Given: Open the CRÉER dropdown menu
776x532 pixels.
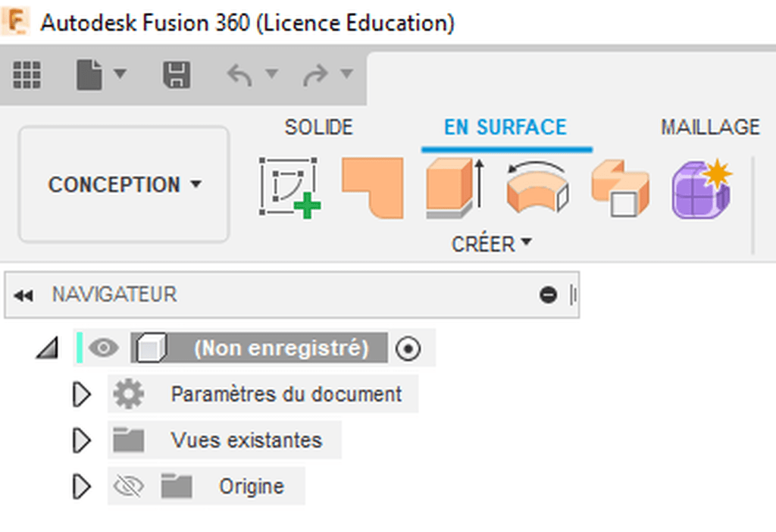Looking at the screenshot, I should pyautogui.click(x=491, y=243).
